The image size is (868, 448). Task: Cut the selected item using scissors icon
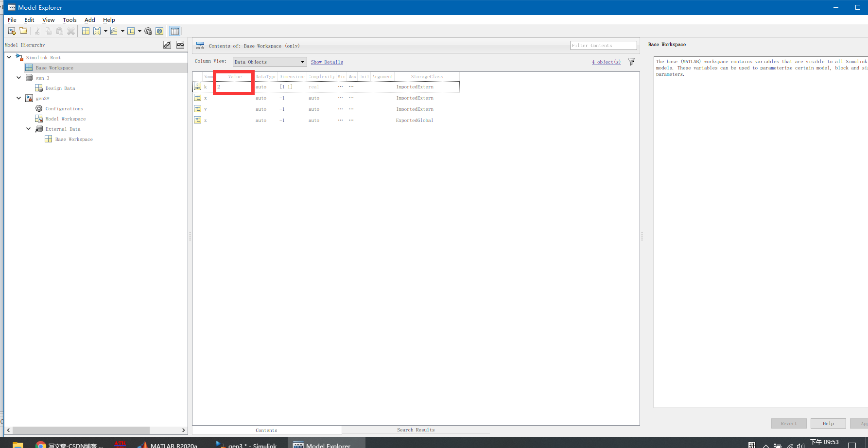36,31
